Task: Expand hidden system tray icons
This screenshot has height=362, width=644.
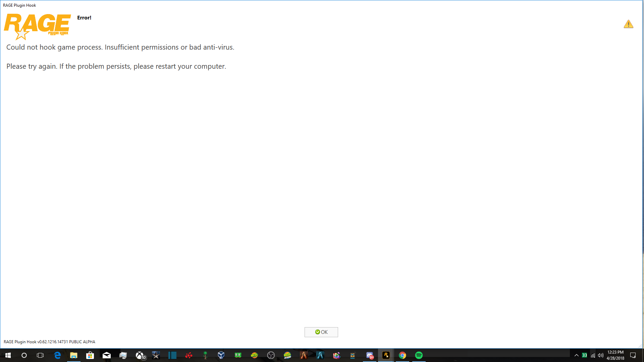Action: [x=576, y=355]
